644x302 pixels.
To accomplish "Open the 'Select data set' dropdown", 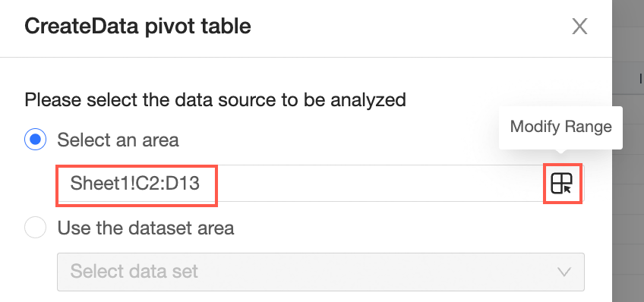I will click(320, 272).
